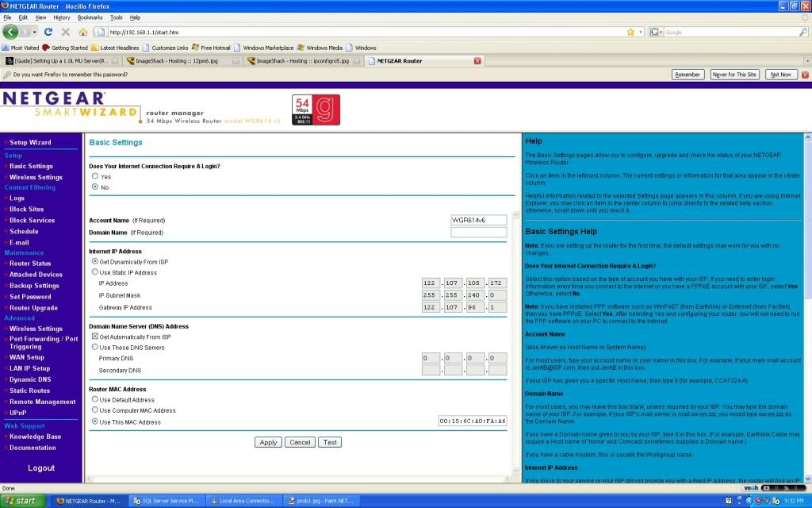Open the URL bar history dropdown

(x=640, y=33)
